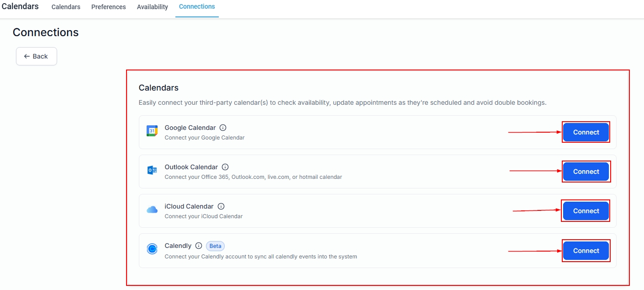This screenshot has height=290, width=644.
Task: Select the Connections tab
Action: pyautogui.click(x=197, y=7)
